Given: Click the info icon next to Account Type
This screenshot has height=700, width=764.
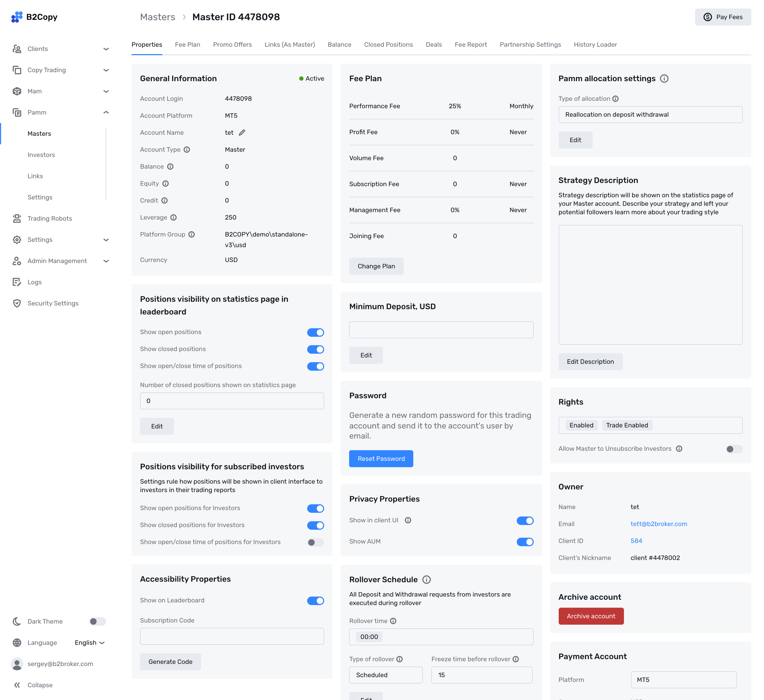Looking at the screenshot, I should tap(187, 150).
